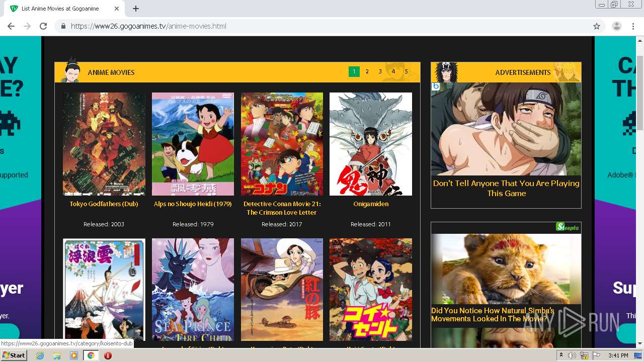Open Windows Media Player from the taskbar
The image size is (644, 362).
74,355
